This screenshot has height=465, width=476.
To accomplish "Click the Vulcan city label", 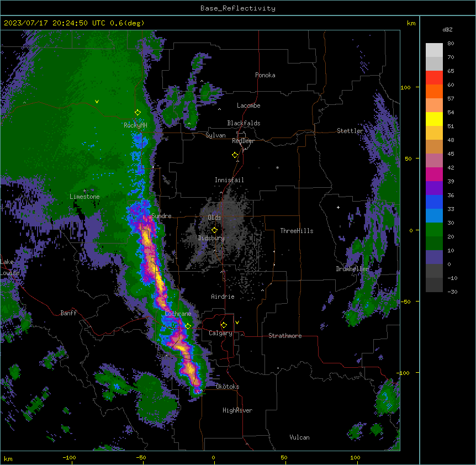I will point(300,437).
